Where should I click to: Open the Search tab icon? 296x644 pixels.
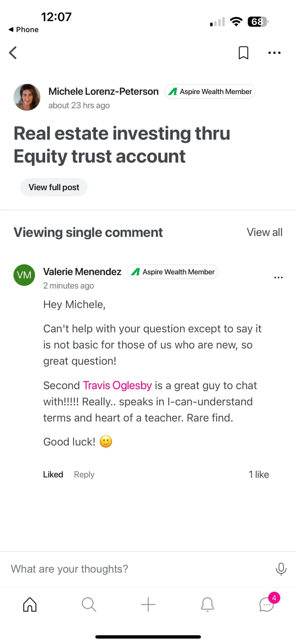pyautogui.click(x=89, y=604)
